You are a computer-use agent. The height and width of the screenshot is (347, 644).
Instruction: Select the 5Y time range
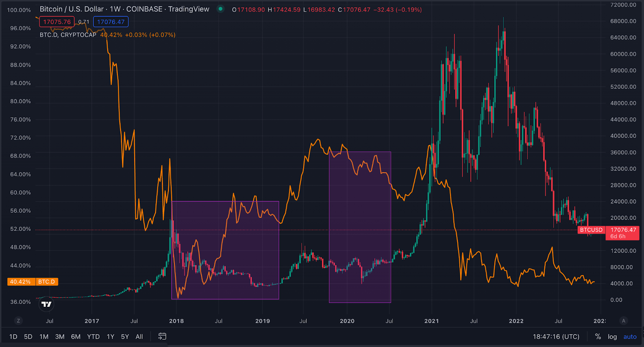[x=125, y=337]
